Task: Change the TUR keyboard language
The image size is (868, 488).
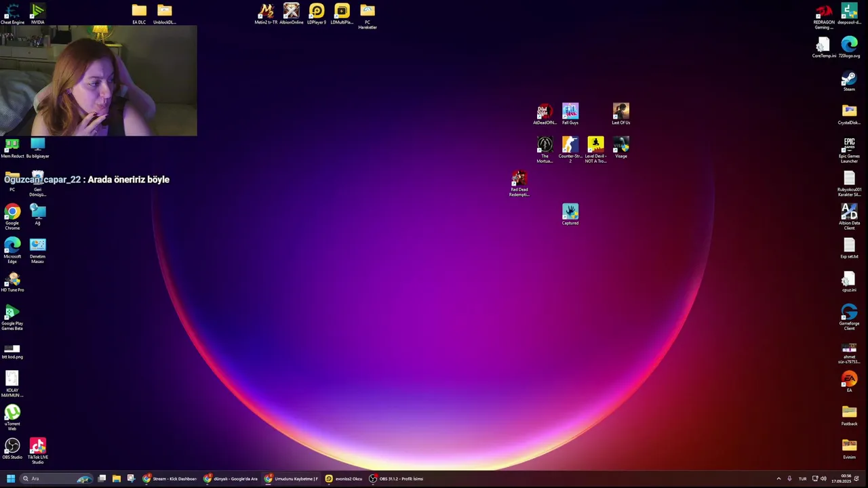Action: tap(802, 479)
